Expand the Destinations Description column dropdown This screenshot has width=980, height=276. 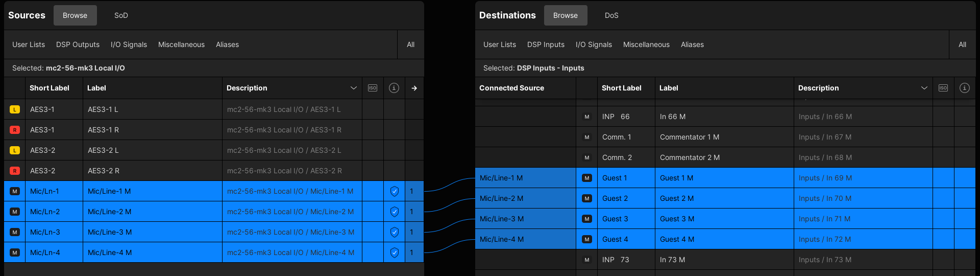(924, 88)
